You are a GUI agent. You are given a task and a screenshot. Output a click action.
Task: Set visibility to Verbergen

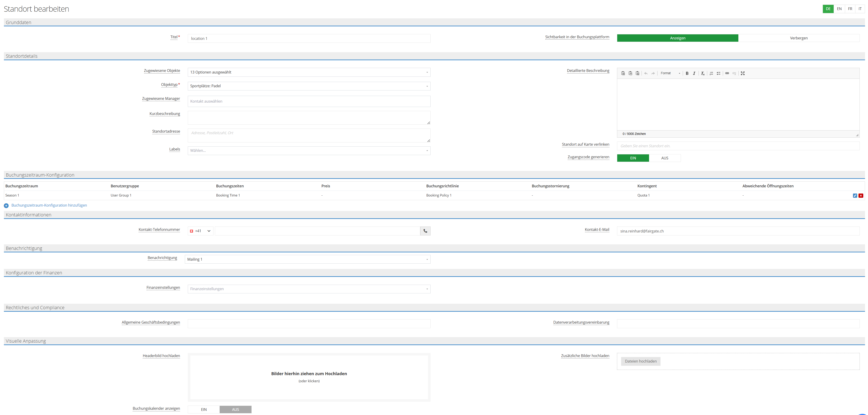click(799, 38)
